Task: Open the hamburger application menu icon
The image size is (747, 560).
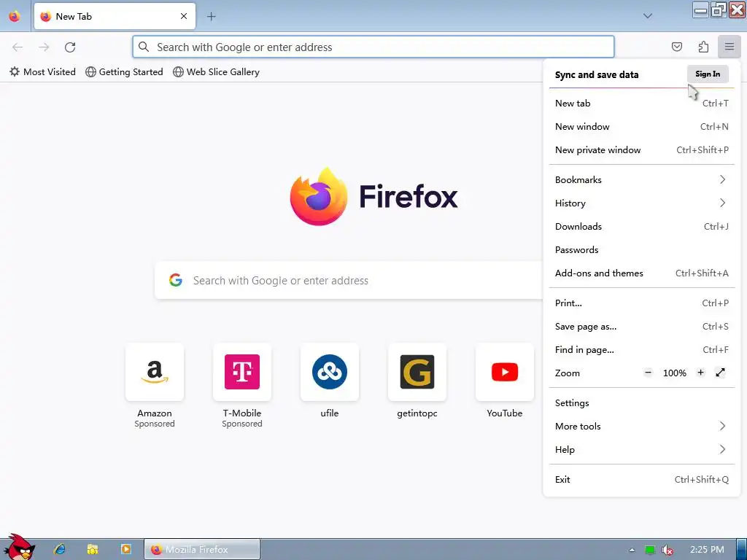Action: tap(729, 47)
